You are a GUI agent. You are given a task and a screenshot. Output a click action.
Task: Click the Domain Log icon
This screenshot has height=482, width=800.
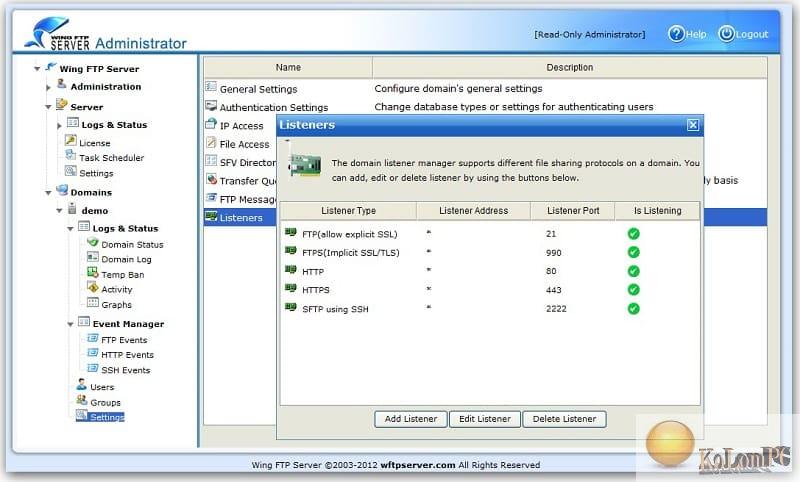(93, 257)
